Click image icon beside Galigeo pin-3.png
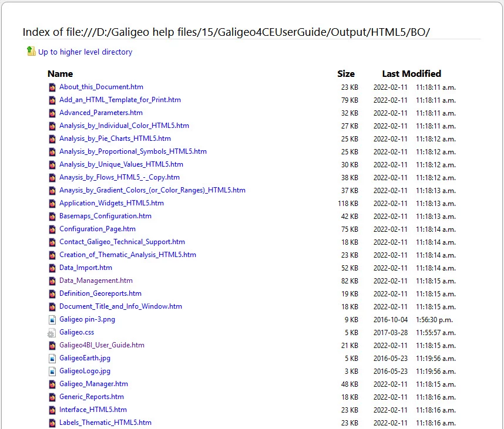Screen dimensions: 504x429 point(52,320)
